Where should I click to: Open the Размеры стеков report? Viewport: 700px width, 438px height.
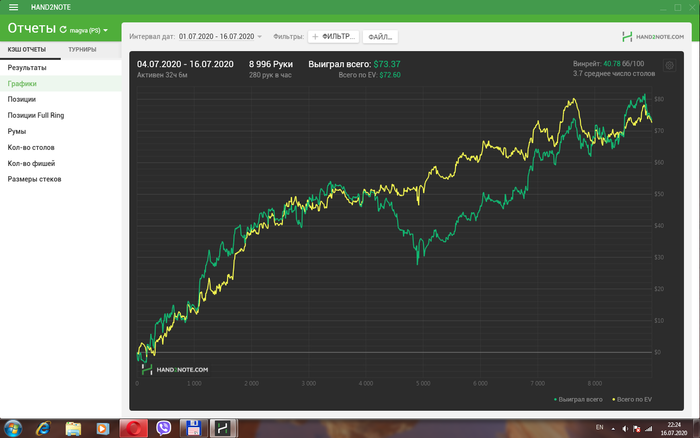tap(61, 179)
